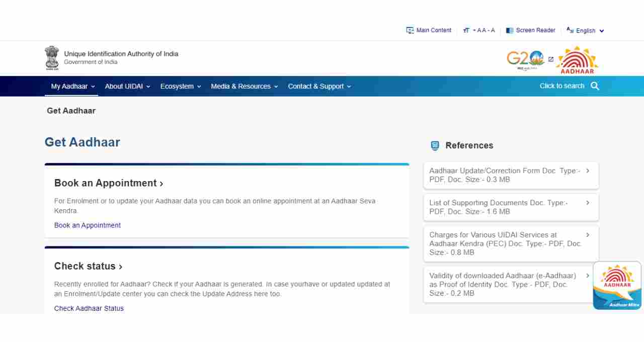
Task: Open Contact & Support menu
Action: [319, 87]
